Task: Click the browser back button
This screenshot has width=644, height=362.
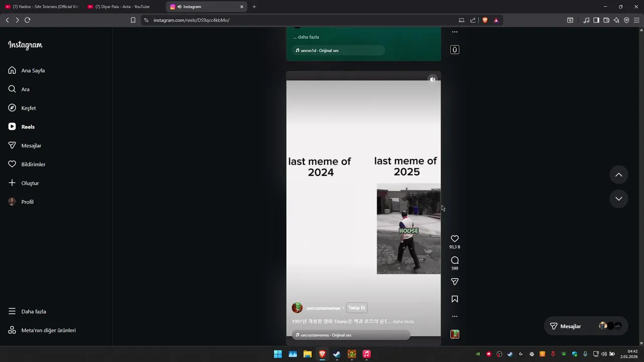Action: 7,20
